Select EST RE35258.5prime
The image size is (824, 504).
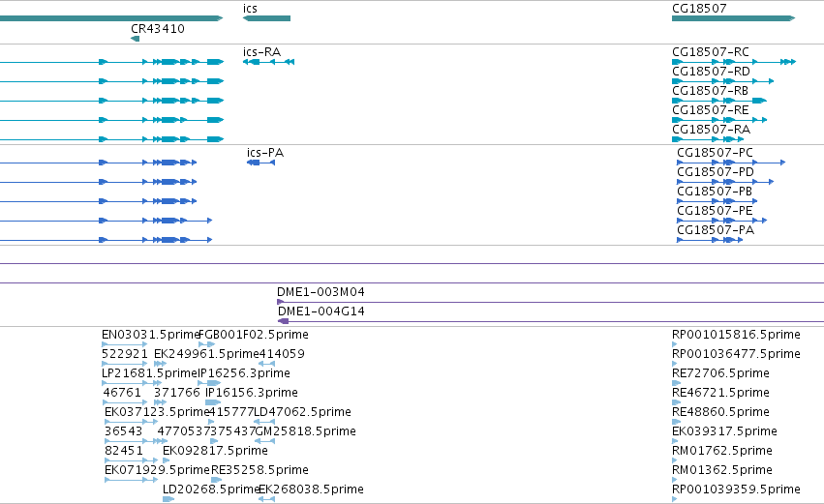[217, 480]
